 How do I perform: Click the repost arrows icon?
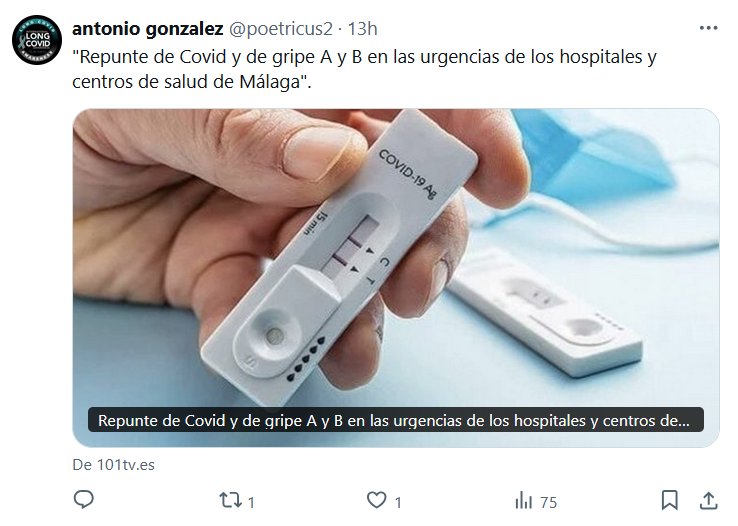point(229,500)
